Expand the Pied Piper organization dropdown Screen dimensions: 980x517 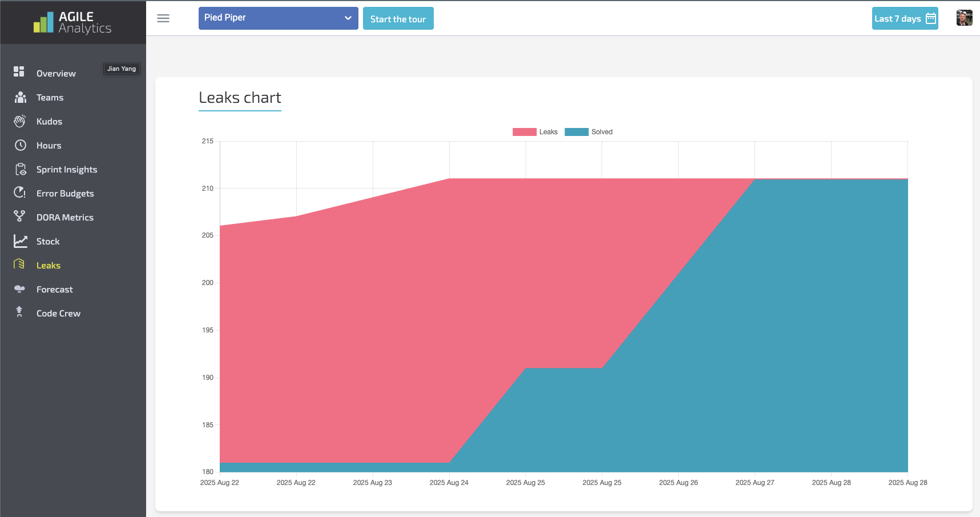click(x=278, y=18)
